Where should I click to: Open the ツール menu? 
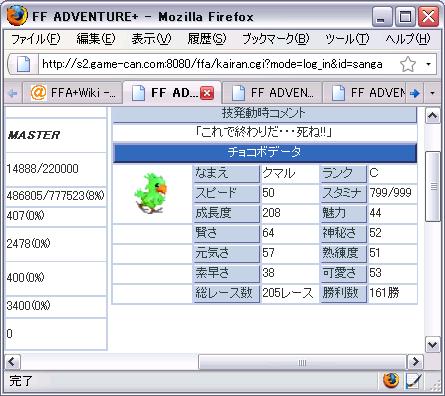pos(347,39)
